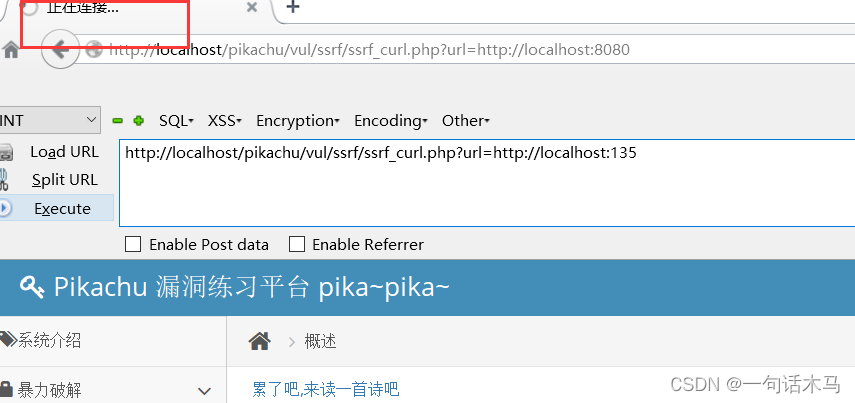The height and width of the screenshot is (403, 855).
Task: Go back with the back arrow button
Action: coord(59,50)
